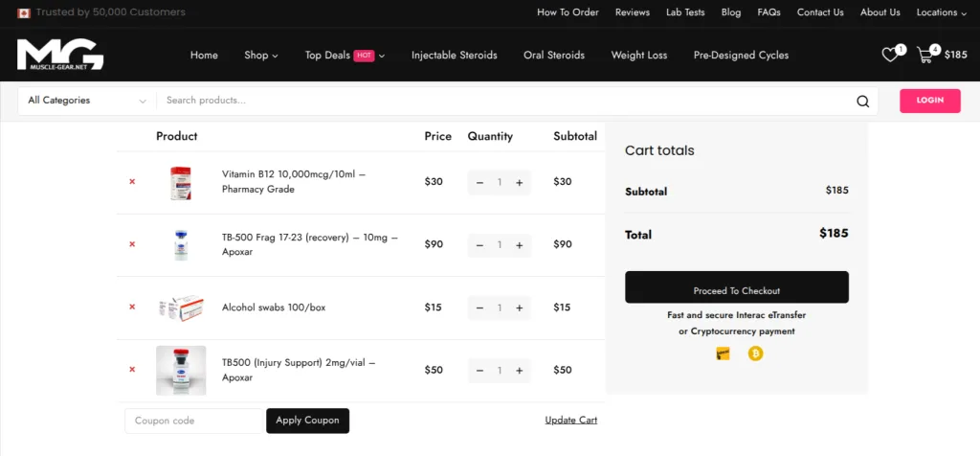The width and height of the screenshot is (980, 456).
Task: Expand the Locations menu
Action: click(x=942, y=12)
